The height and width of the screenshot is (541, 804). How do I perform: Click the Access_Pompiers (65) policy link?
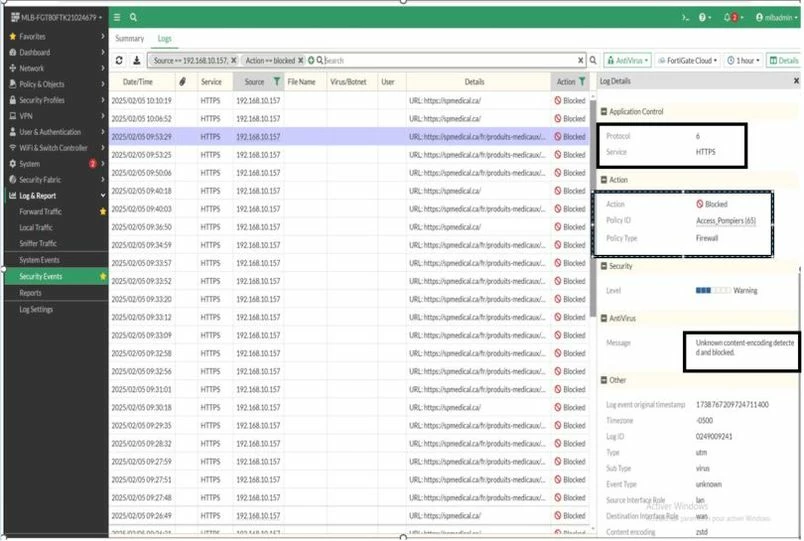726,221
